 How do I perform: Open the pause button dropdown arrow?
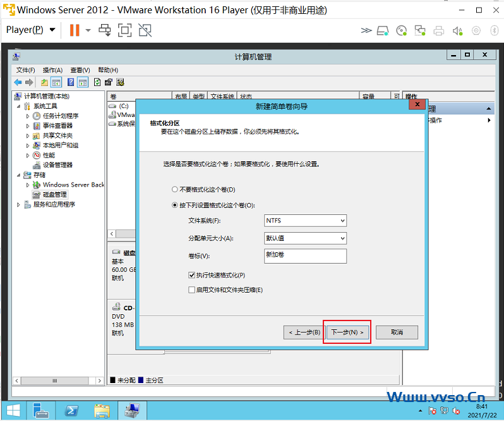pos(88,30)
